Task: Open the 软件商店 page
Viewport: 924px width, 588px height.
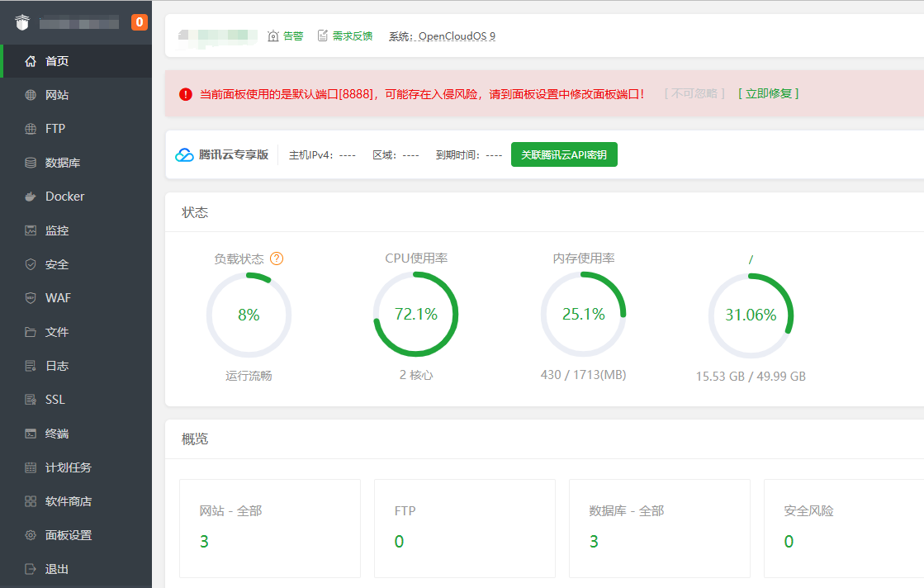Action: pyautogui.click(x=68, y=501)
